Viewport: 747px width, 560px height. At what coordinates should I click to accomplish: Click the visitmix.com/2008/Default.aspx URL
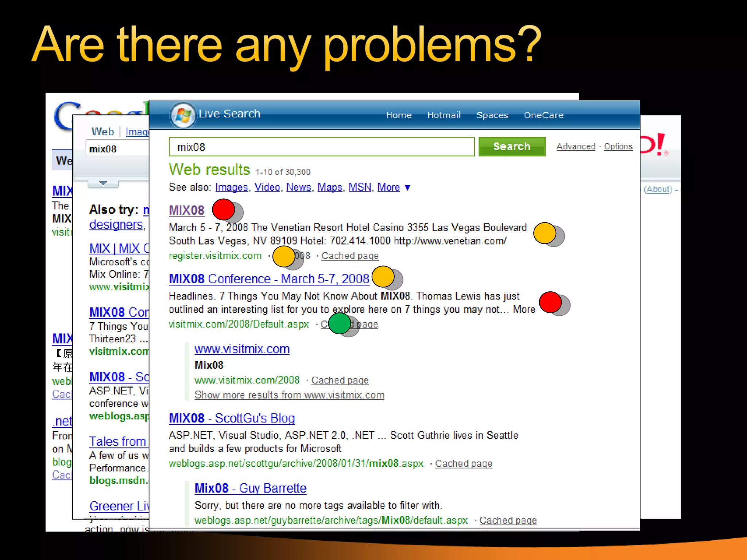(x=239, y=324)
